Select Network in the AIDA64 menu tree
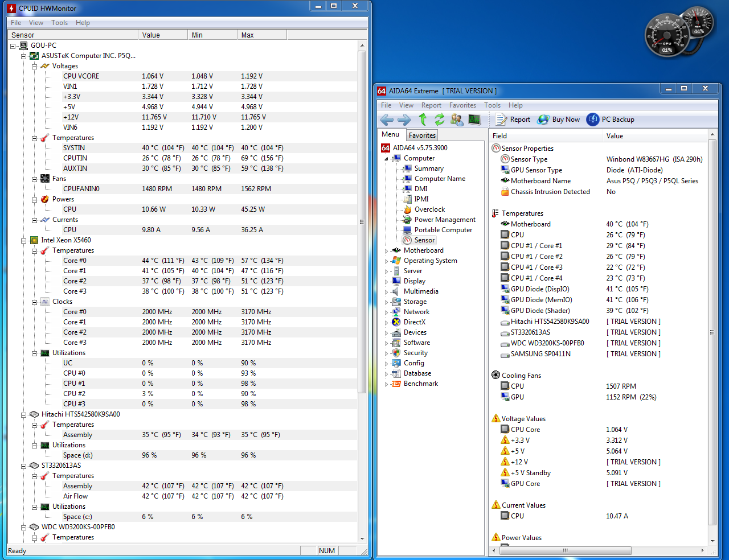Screen dimensions: 729x560 (x=416, y=312)
